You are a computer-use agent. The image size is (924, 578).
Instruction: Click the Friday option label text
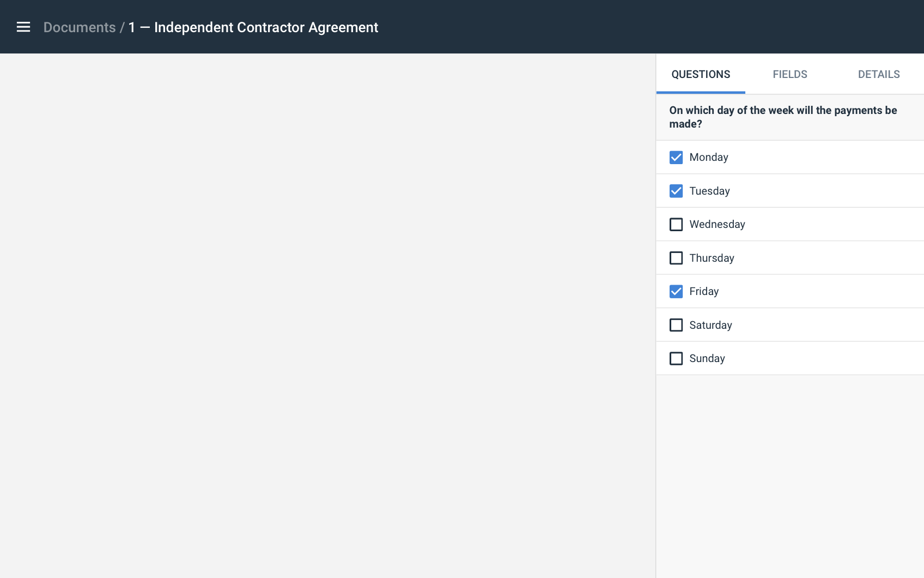pos(704,292)
